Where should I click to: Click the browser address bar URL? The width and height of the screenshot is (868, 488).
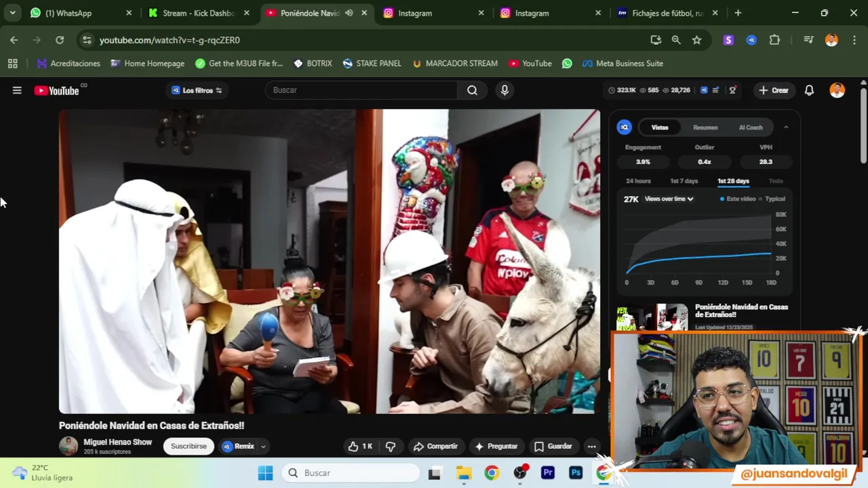tap(170, 40)
